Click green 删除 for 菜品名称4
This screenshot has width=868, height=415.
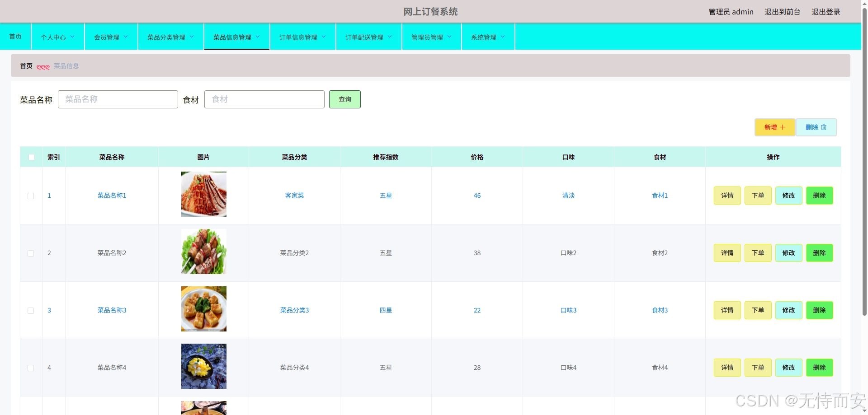[820, 368]
